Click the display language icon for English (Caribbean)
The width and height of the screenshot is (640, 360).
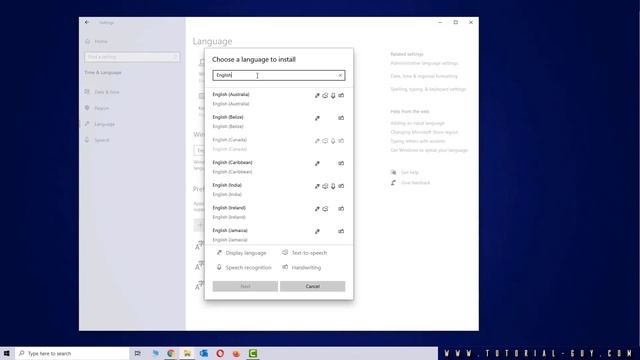tap(317, 164)
